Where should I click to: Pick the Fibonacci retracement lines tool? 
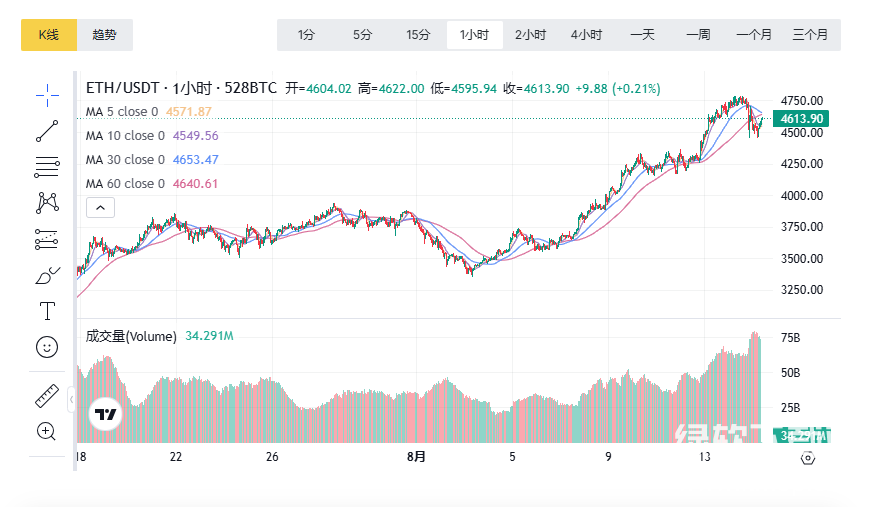coord(47,166)
